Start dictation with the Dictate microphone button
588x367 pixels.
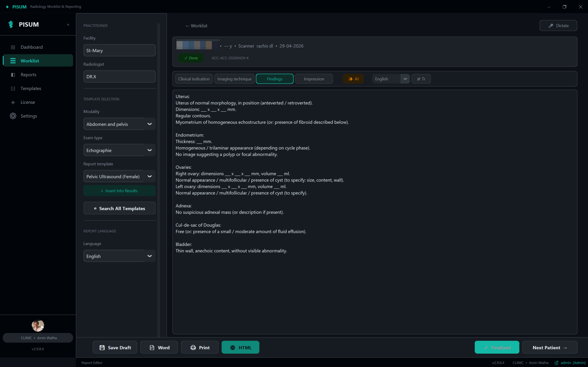558,25
